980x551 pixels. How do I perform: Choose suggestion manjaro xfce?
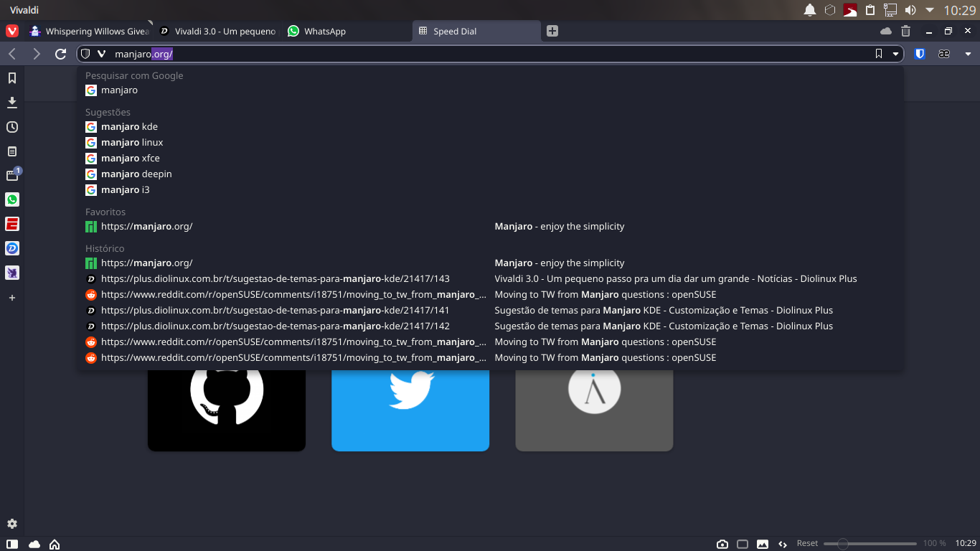click(x=490, y=159)
